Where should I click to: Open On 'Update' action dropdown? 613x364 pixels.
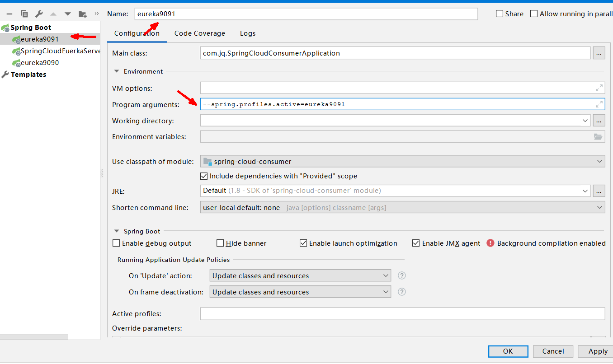tap(386, 275)
